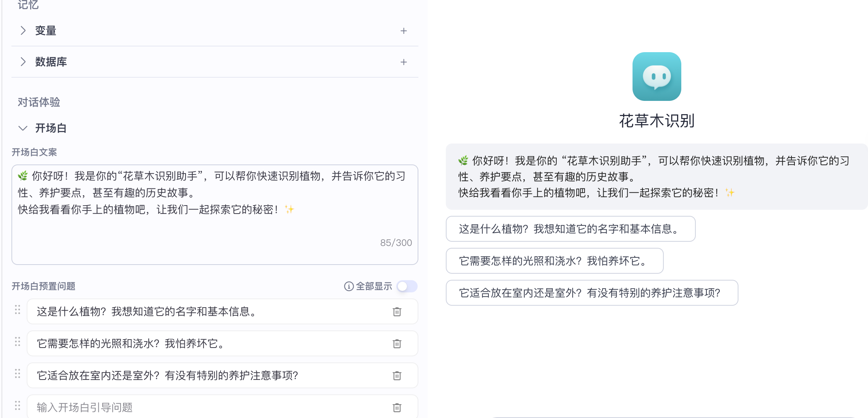Click drag handle of third preset question
Screen dimensions: 868x418
pos(18,374)
